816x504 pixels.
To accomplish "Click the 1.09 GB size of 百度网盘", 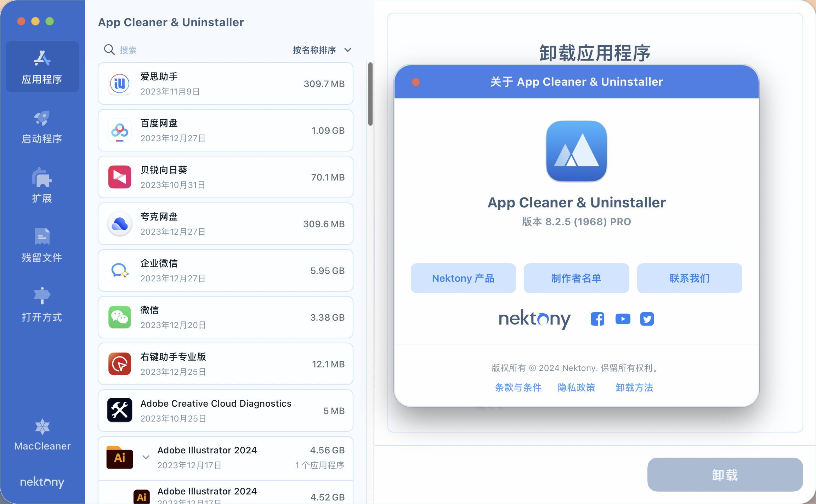I will [x=328, y=131].
